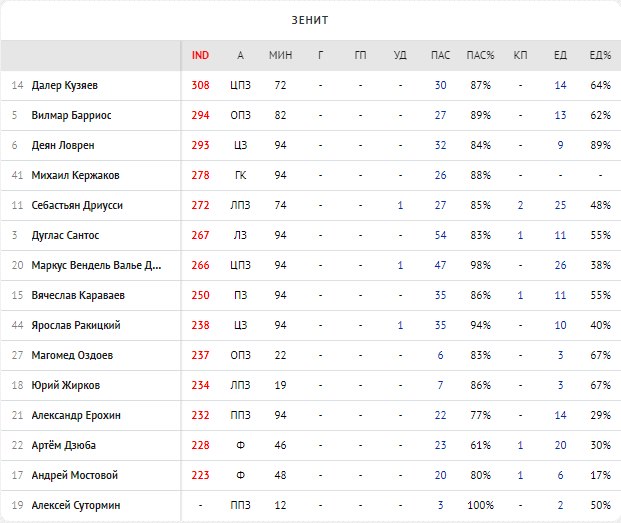The width and height of the screenshot is (621, 523).
Task: Click key passes value 1 for Караваев
Action: (520, 295)
